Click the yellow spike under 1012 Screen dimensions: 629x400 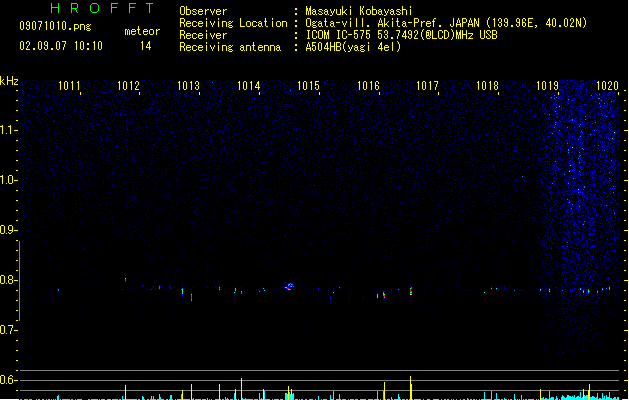[x=126, y=392]
